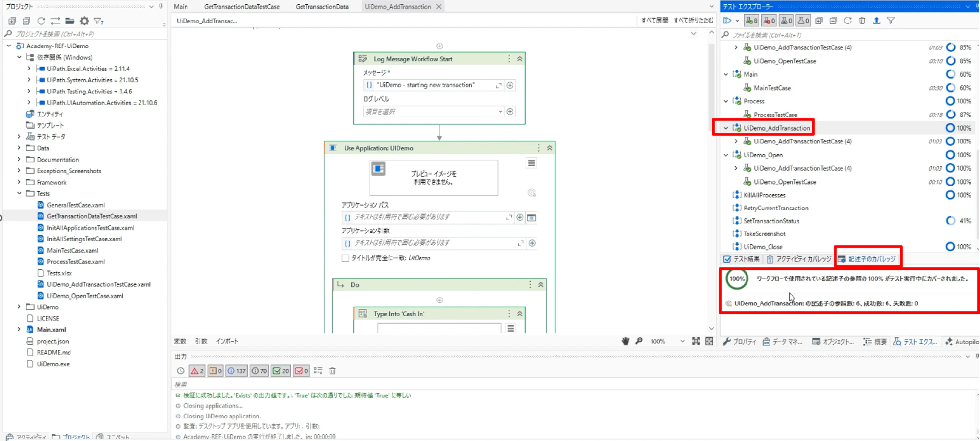Run tests with the Test Explorer play icon

727,21
